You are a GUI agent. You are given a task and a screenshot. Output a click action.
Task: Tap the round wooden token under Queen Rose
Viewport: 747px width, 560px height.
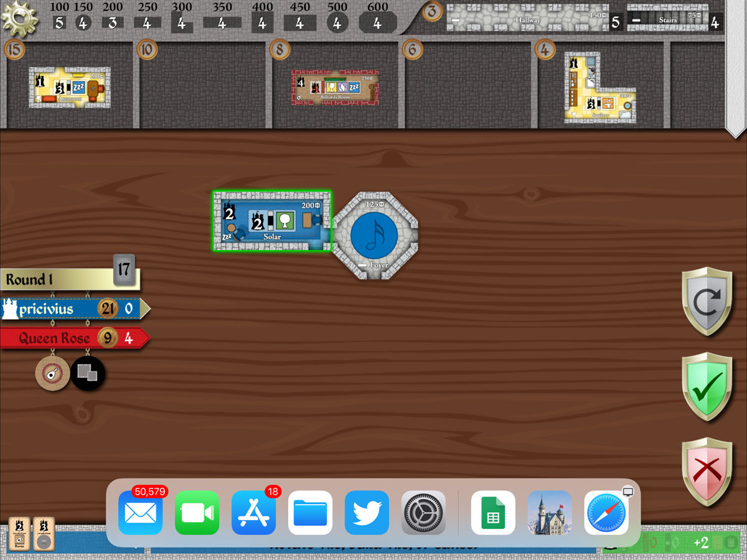pos(52,373)
